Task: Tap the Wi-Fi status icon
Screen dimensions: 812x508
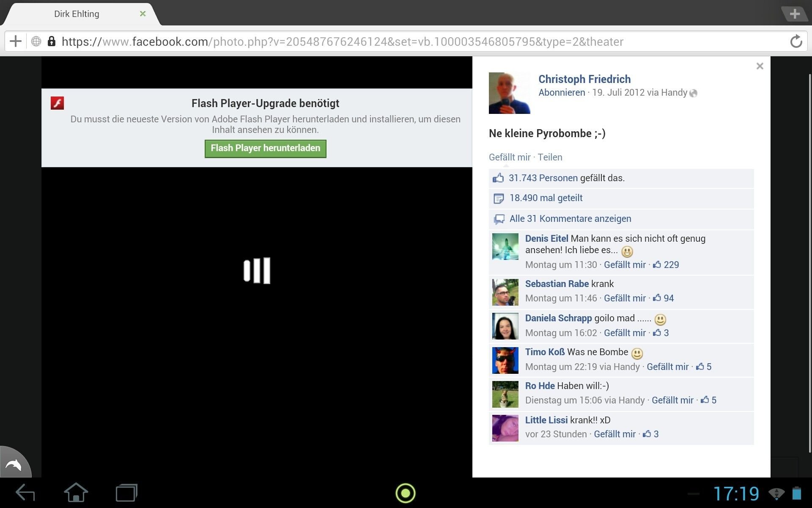Action: click(776, 494)
